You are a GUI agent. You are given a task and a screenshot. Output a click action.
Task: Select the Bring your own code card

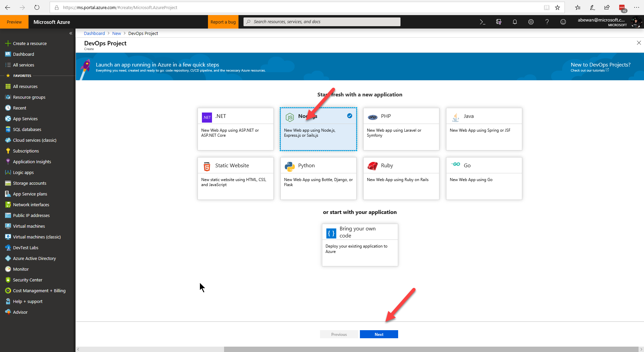[360, 245]
